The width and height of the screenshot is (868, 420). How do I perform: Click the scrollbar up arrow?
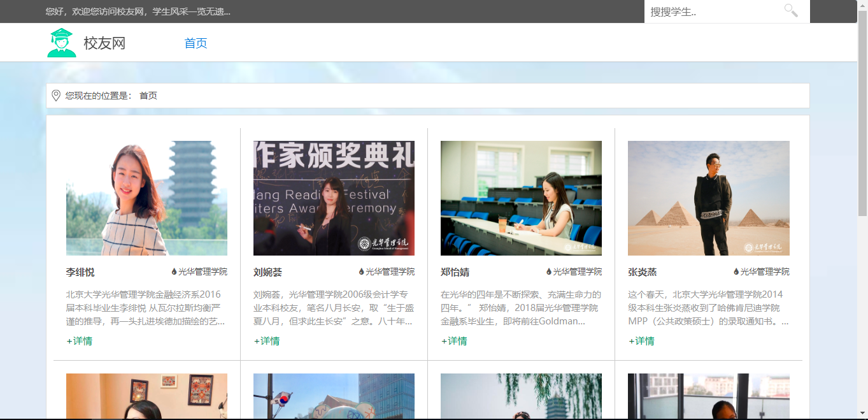click(862, 5)
